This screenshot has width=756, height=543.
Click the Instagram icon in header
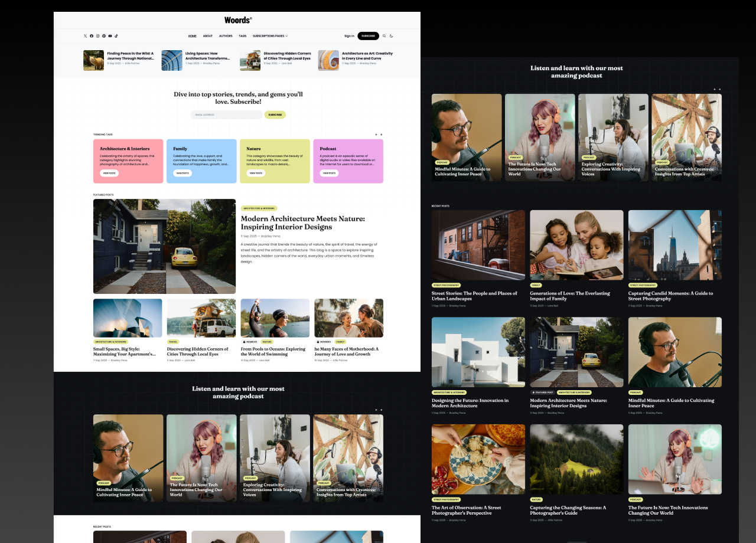(x=98, y=36)
